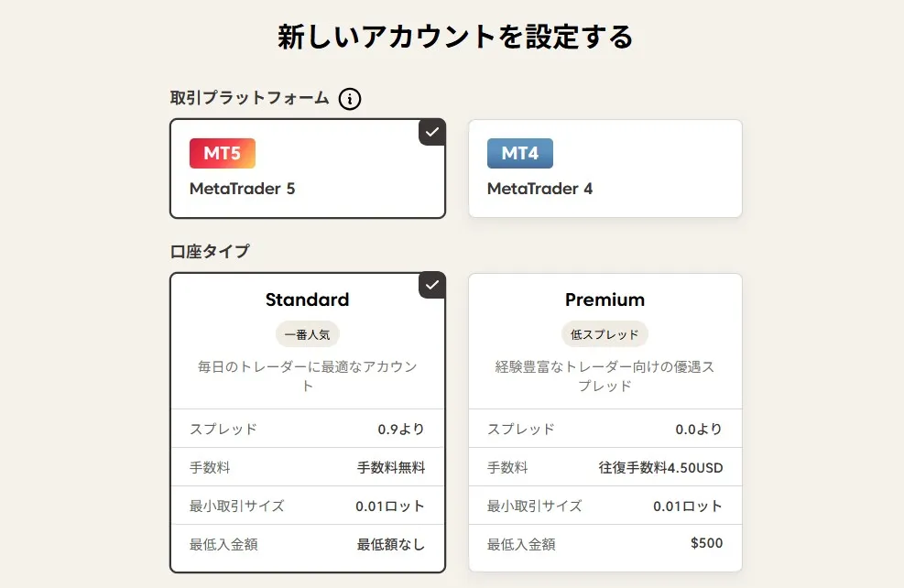Click the $500 minimum deposit value
Viewport: 904px width, 588px height.
[705, 543]
